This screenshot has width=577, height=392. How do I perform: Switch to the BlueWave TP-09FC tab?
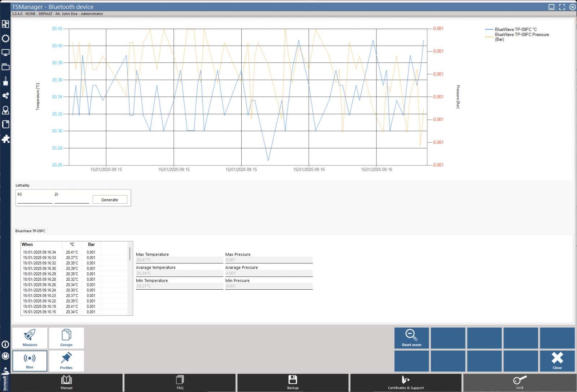(x=30, y=232)
